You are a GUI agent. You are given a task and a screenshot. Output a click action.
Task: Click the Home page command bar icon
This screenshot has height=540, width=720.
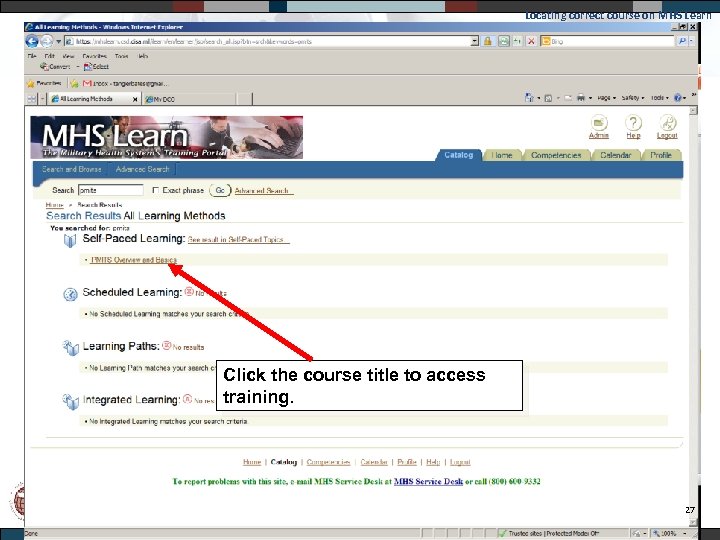(529, 97)
